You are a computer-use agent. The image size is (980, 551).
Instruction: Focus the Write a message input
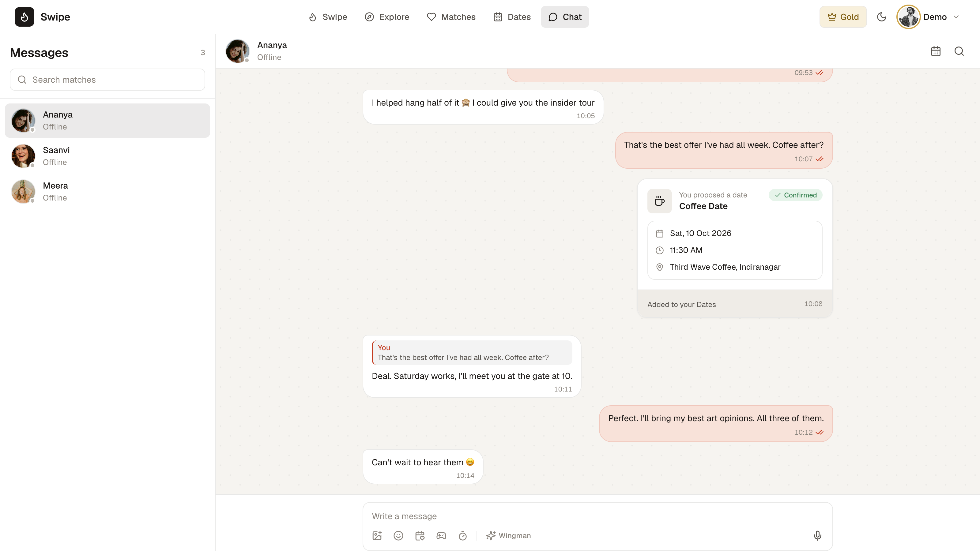click(597, 516)
